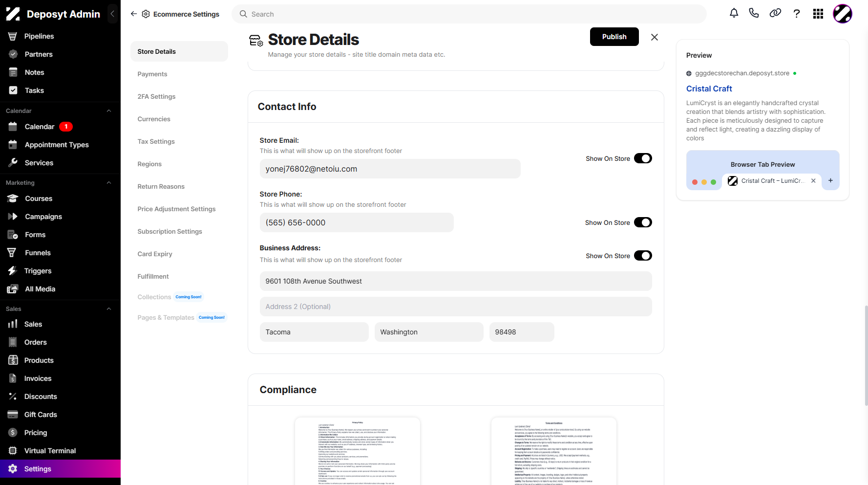Edit the Washington state field
Viewport: 868px width, 485px height.
[429, 332]
